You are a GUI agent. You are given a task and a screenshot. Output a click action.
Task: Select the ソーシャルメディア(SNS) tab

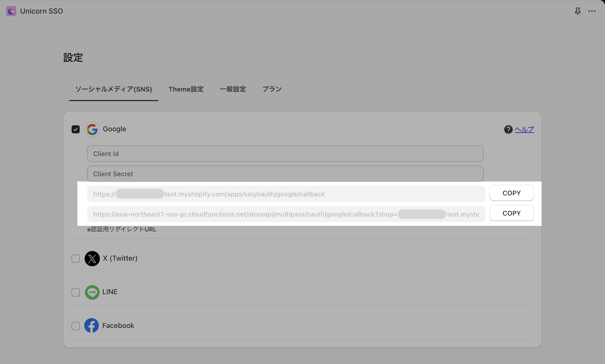(114, 89)
